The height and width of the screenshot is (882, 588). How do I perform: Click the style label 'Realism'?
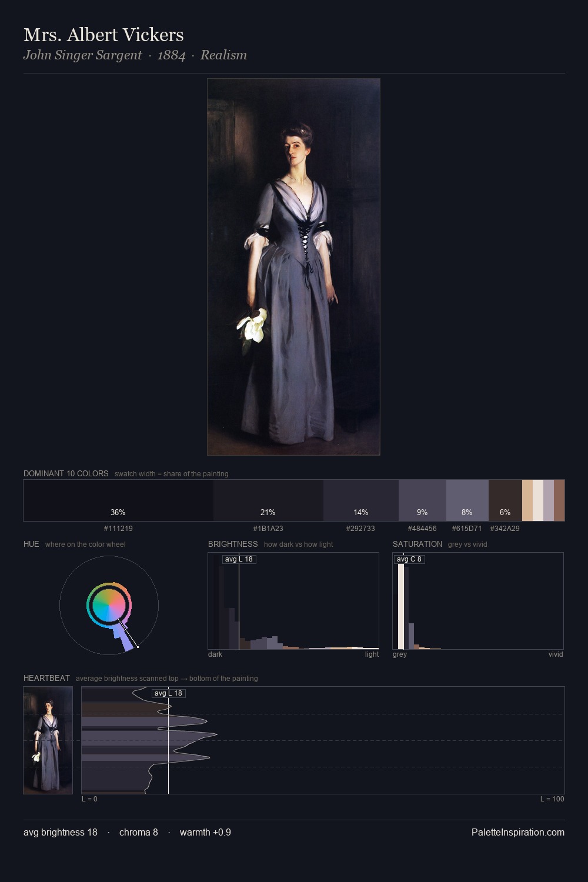[223, 55]
